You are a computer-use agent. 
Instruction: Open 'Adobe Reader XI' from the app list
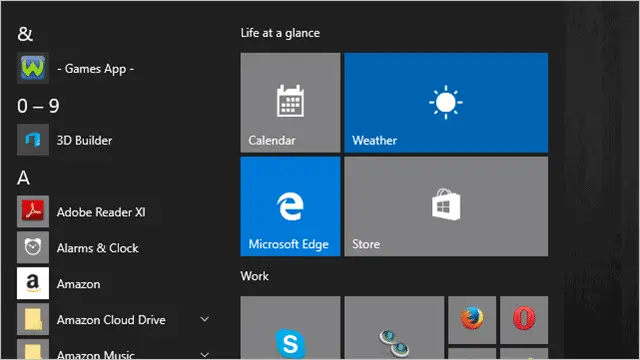[101, 212]
